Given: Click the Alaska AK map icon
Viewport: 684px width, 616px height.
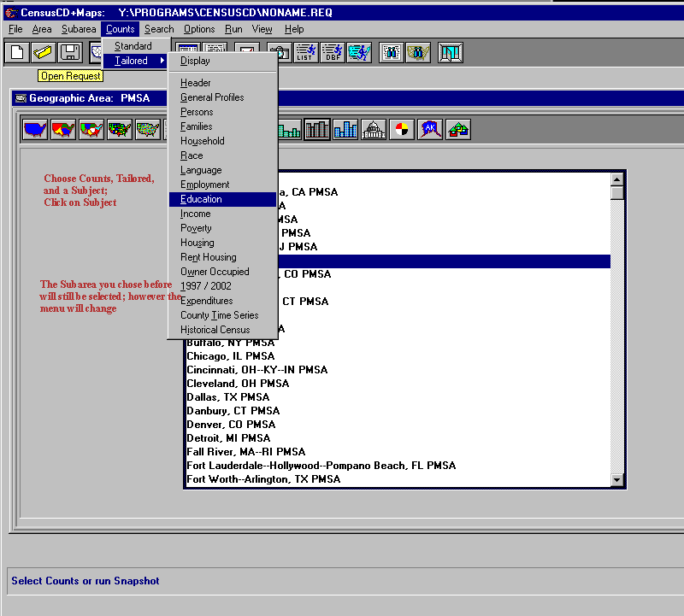Looking at the screenshot, I should pos(430,130).
